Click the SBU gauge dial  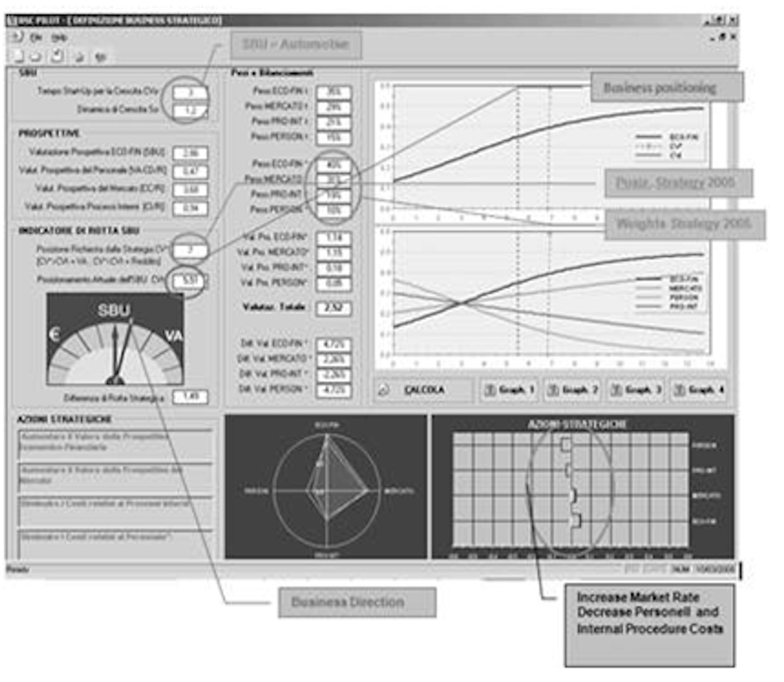[115, 340]
